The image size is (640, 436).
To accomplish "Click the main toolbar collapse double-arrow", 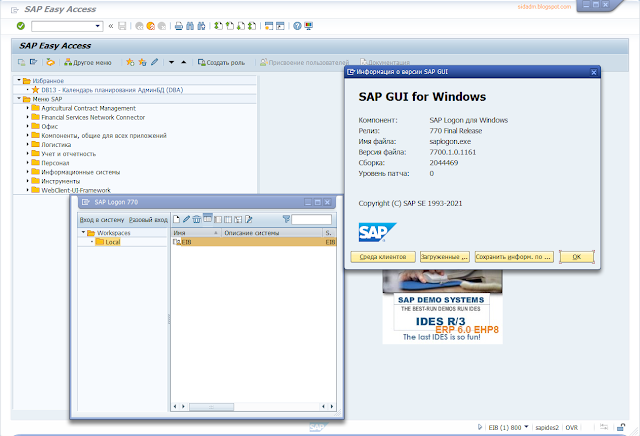I will tap(111, 26).
